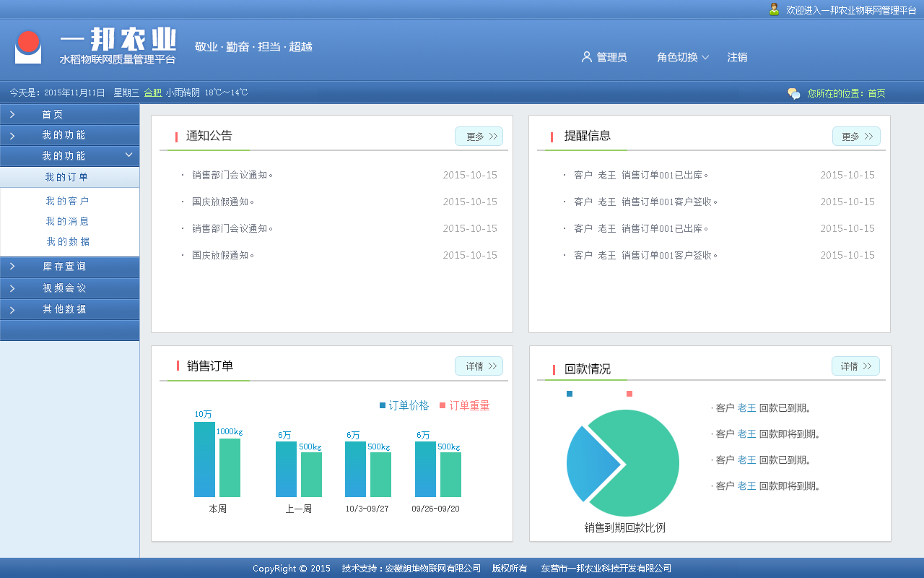The height and width of the screenshot is (578, 924).
Task: Click 您所在的位置：首页 breadcrumb
Action: tap(846, 93)
